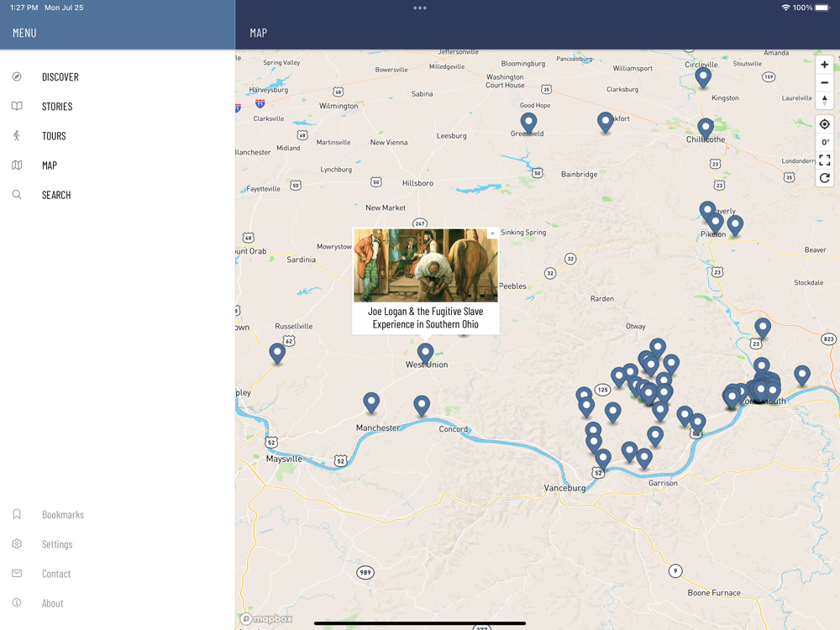
Task: Open the Joe Logan story thumbnail
Action: (426, 265)
